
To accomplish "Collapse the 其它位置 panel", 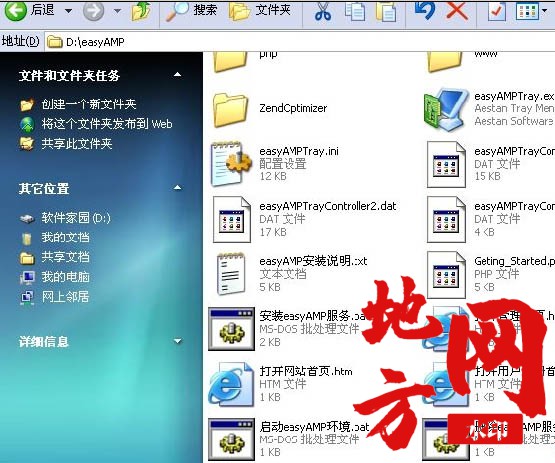I will pos(177,188).
